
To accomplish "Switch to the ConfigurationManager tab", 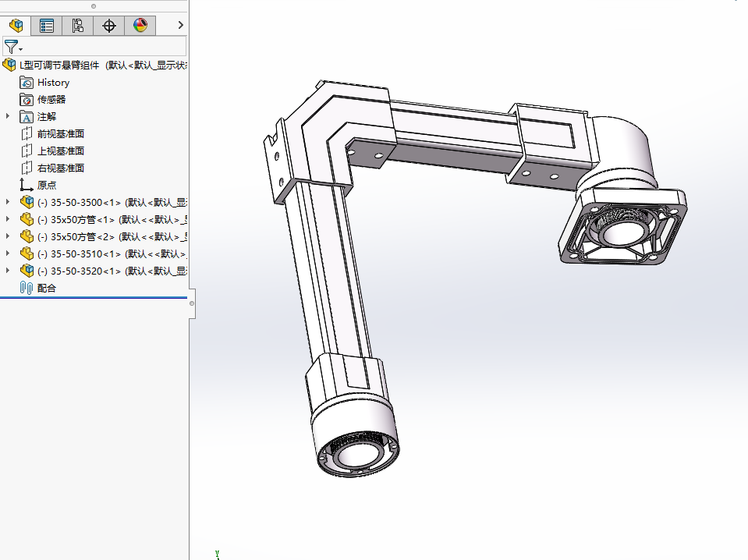I will point(78,25).
